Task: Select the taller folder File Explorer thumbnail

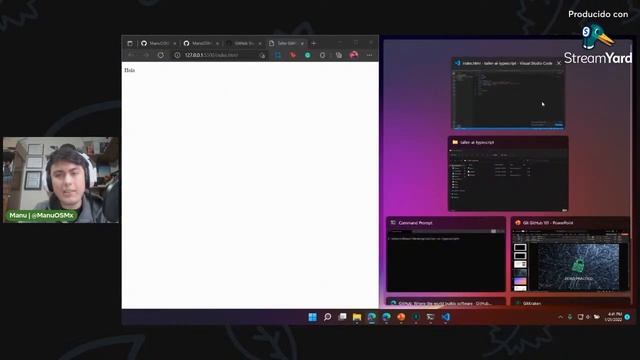Action: click(508, 174)
